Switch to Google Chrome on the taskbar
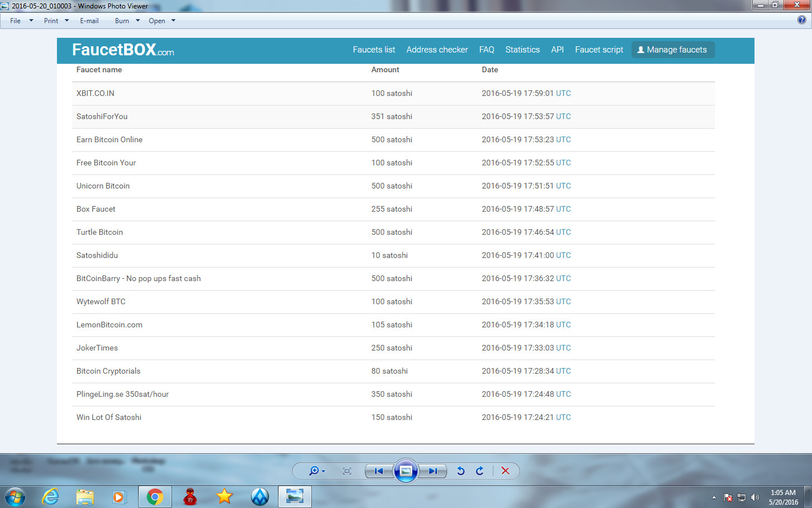The height and width of the screenshot is (508, 812). click(155, 497)
